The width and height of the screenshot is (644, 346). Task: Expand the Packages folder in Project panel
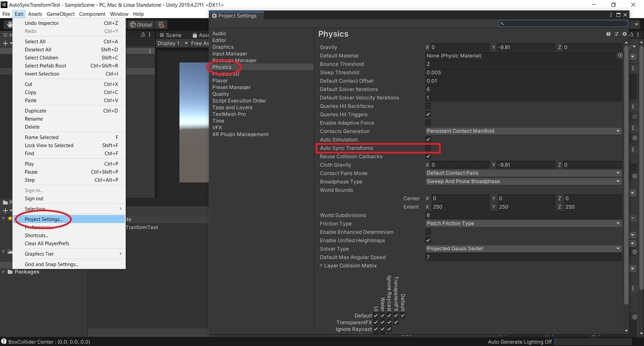4,272
